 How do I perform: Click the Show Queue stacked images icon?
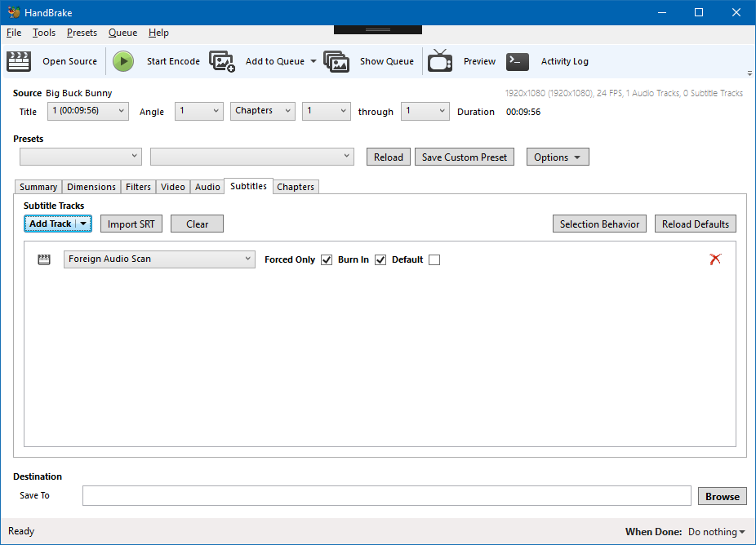pos(336,61)
